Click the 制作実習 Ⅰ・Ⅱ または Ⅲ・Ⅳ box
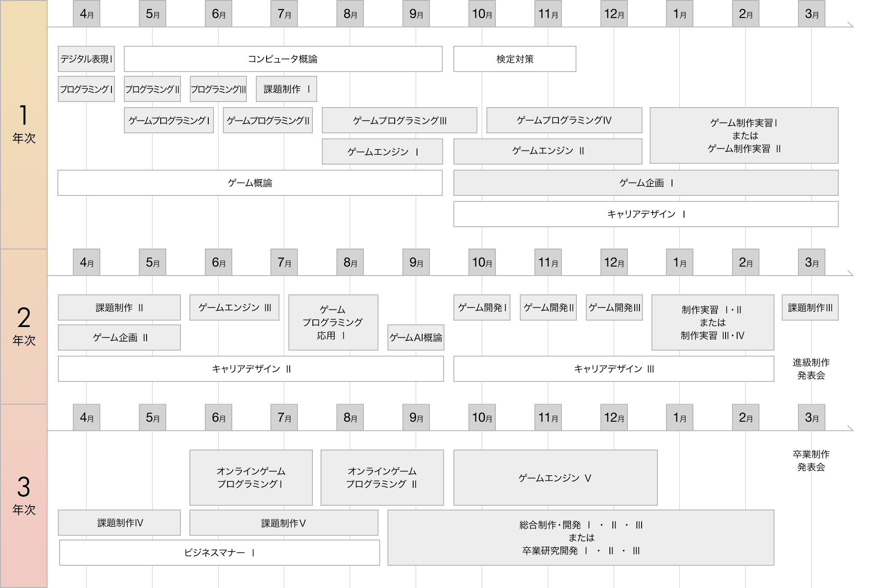 tap(713, 323)
